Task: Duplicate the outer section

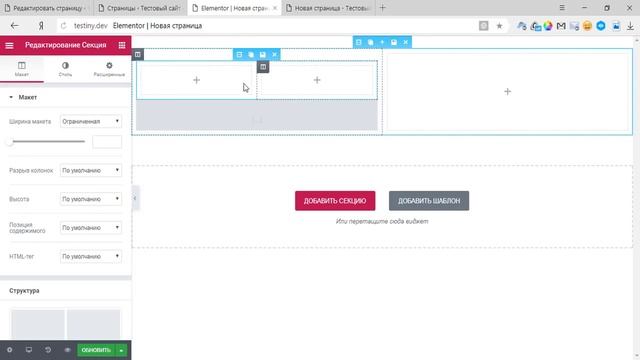Action: [371, 42]
